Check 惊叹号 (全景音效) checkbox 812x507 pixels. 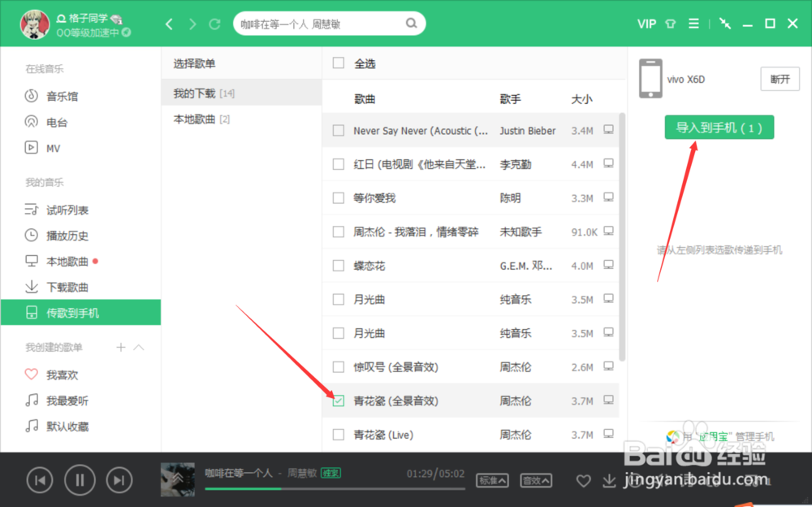tap(338, 367)
